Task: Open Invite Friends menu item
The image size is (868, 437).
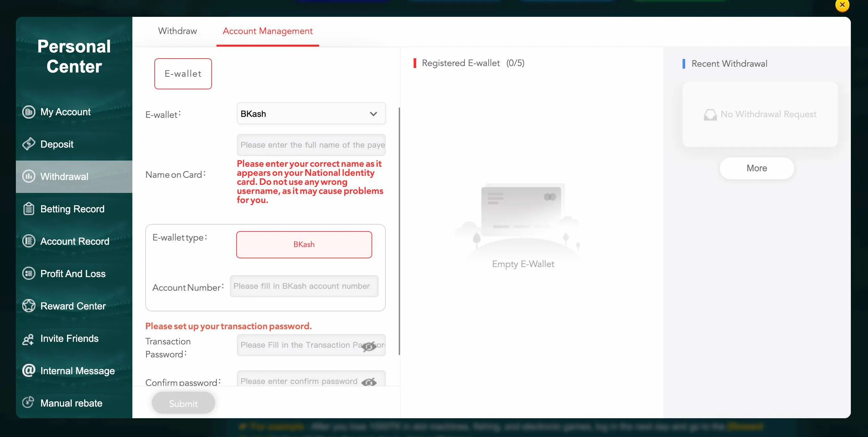Action: [74, 338]
